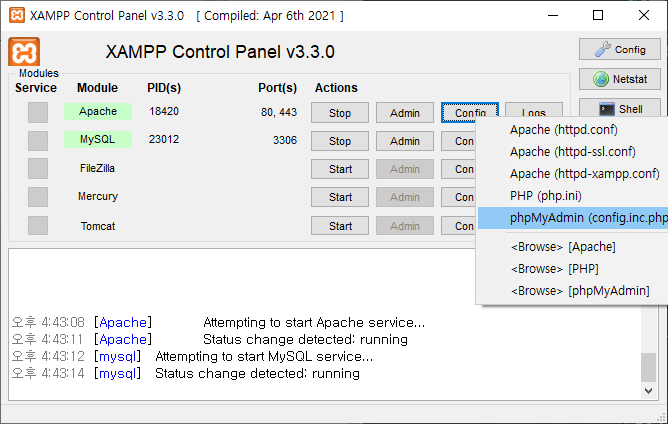Select <Browse> [Apache] menu entry
Image resolution: width=668 pixels, height=424 pixels.
coord(573,247)
